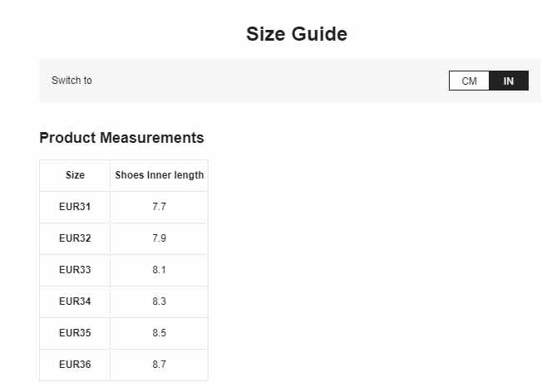The image size is (542, 392).
Task: Select the 7.9 inner length value
Action: tap(160, 238)
